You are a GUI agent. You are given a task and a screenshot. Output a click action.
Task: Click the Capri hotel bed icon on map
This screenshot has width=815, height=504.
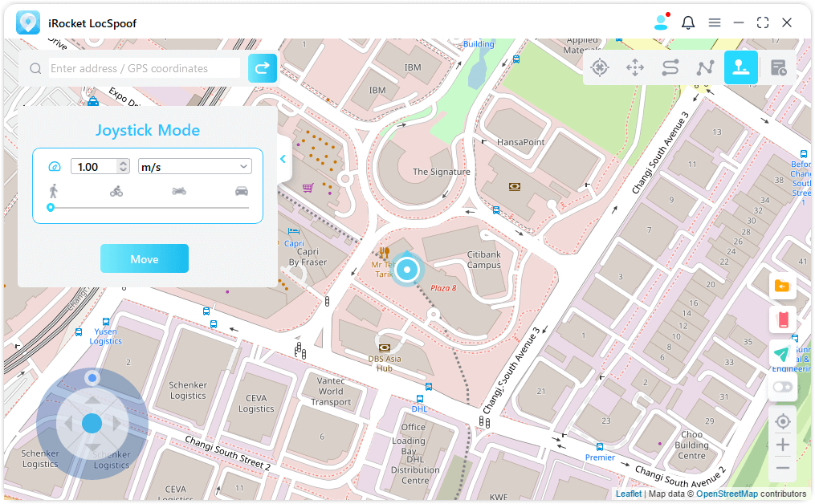(x=294, y=232)
